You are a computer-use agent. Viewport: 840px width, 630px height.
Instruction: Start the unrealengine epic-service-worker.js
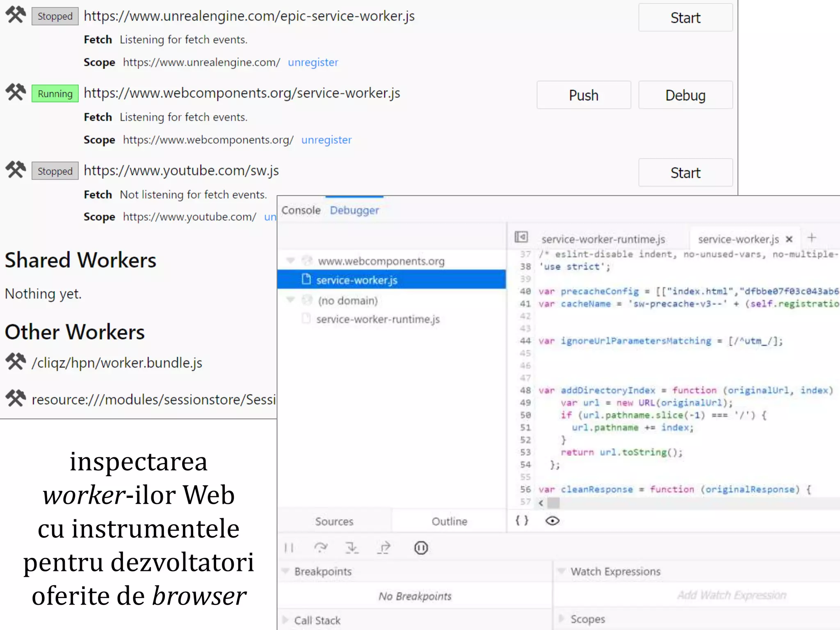[x=685, y=18]
